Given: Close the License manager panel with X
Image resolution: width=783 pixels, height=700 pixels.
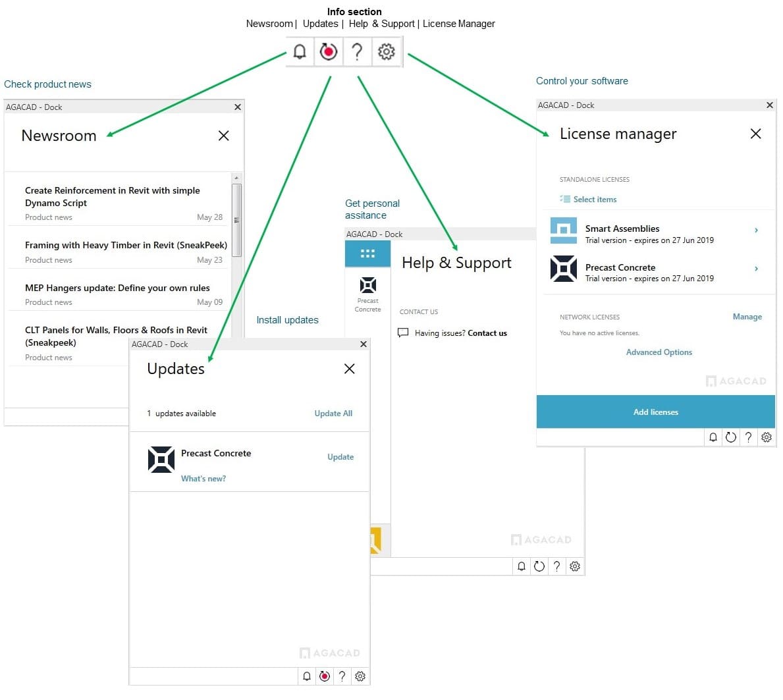Looking at the screenshot, I should [755, 134].
